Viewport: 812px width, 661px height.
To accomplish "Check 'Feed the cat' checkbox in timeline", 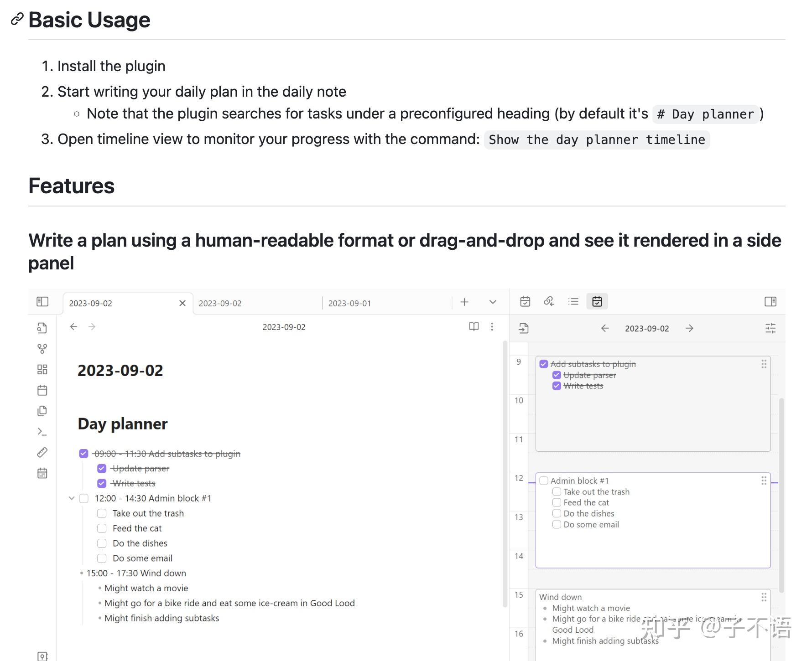I will [x=557, y=502].
